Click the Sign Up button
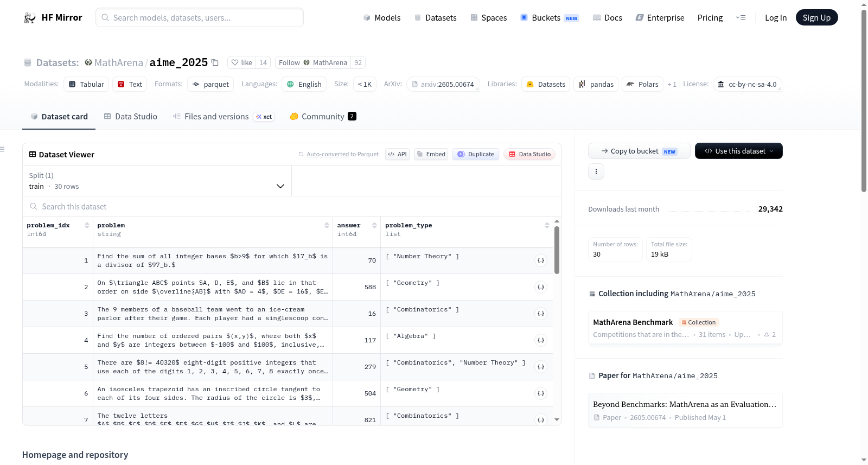The width and height of the screenshot is (868, 465). tap(816, 18)
